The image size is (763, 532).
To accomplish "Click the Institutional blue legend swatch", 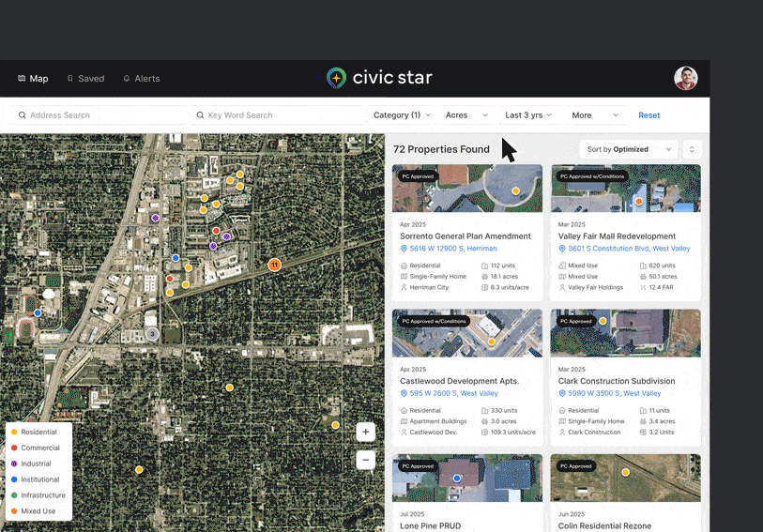I will [14, 479].
